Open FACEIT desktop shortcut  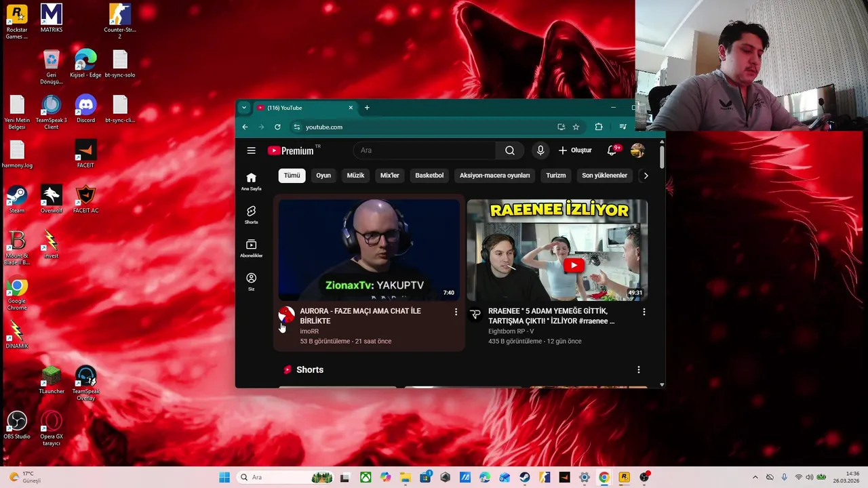pyautogui.click(x=85, y=154)
